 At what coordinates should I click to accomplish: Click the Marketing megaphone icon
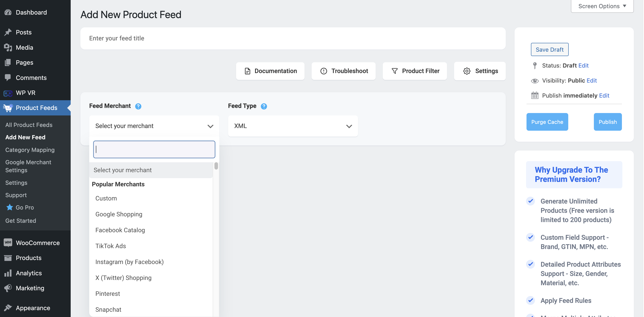click(x=8, y=288)
